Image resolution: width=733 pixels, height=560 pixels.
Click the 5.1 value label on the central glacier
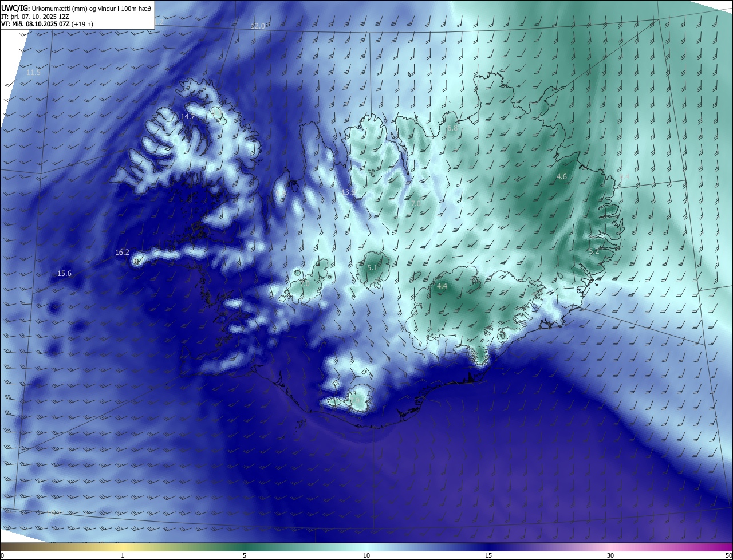tap(372, 268)
